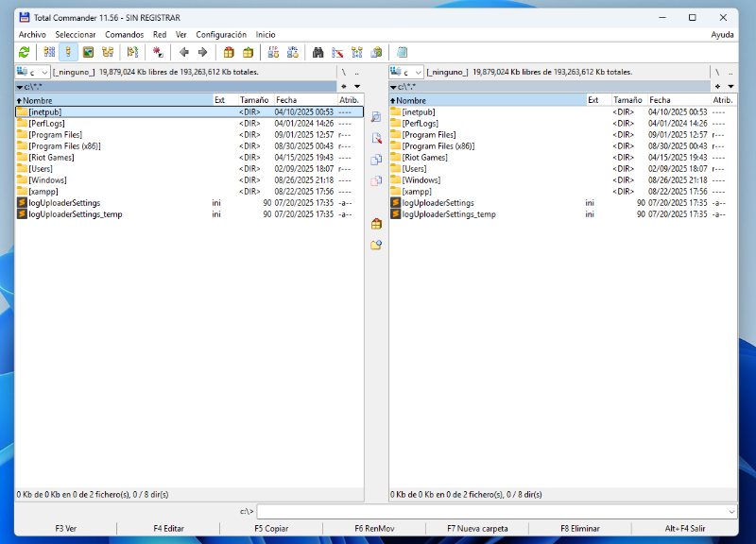Click the F5 Copiar button
This screenshot has width=756, height=544.
pos(271,529)
